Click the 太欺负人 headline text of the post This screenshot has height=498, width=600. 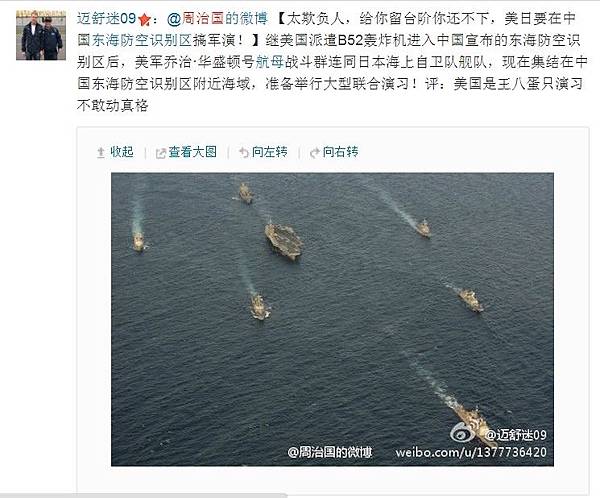tap(316, 18)
